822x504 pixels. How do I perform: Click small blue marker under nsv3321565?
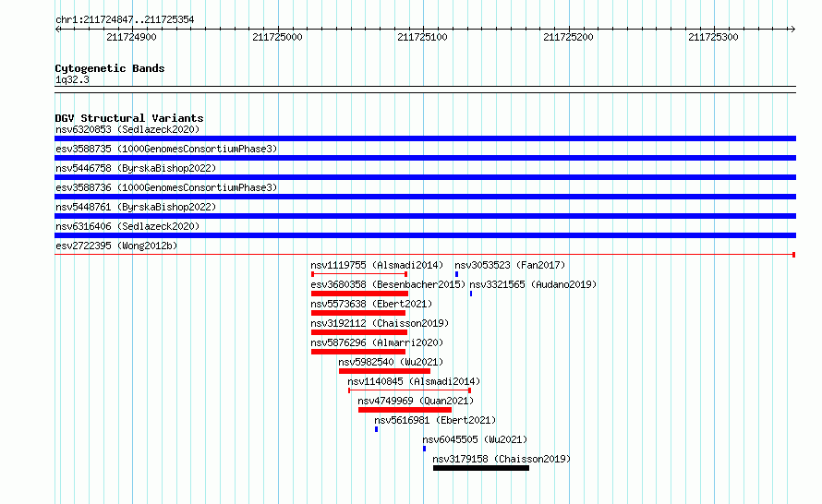471,294
